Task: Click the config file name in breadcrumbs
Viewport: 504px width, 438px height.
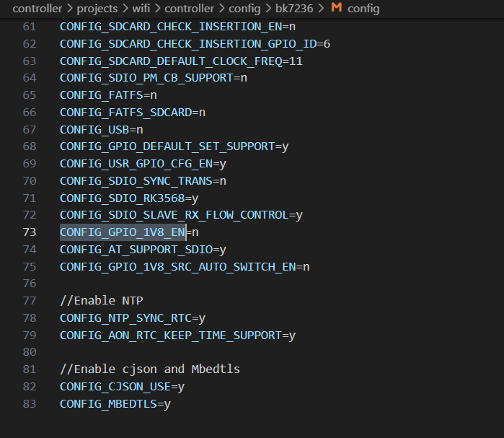Action: (x=363, y=9)
